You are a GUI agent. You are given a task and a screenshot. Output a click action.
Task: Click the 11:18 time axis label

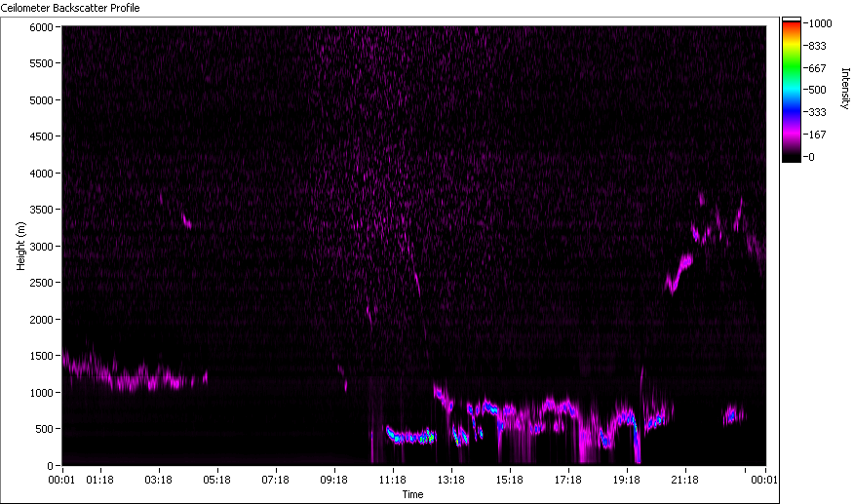[393, 480]
